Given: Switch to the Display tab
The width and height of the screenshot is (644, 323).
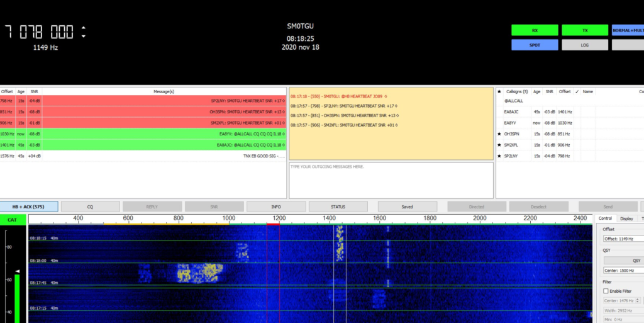Looking at the screenshot, I should [626, 218].
